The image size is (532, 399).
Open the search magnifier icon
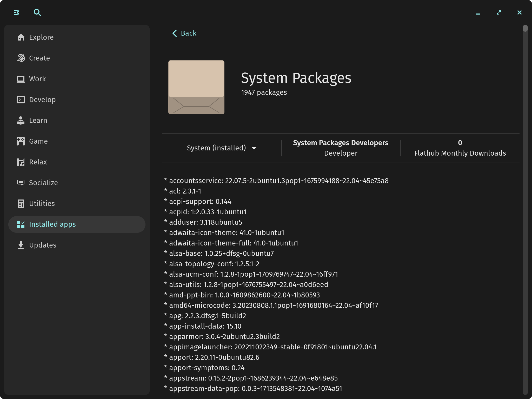click(37, 12)
